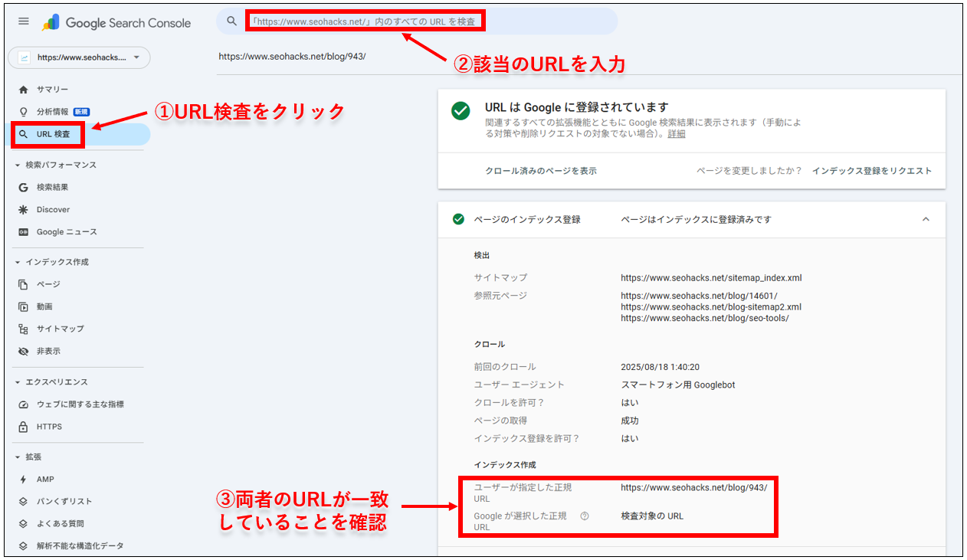Click sitemap_index.xml URL text

click(x=711, y=278)
